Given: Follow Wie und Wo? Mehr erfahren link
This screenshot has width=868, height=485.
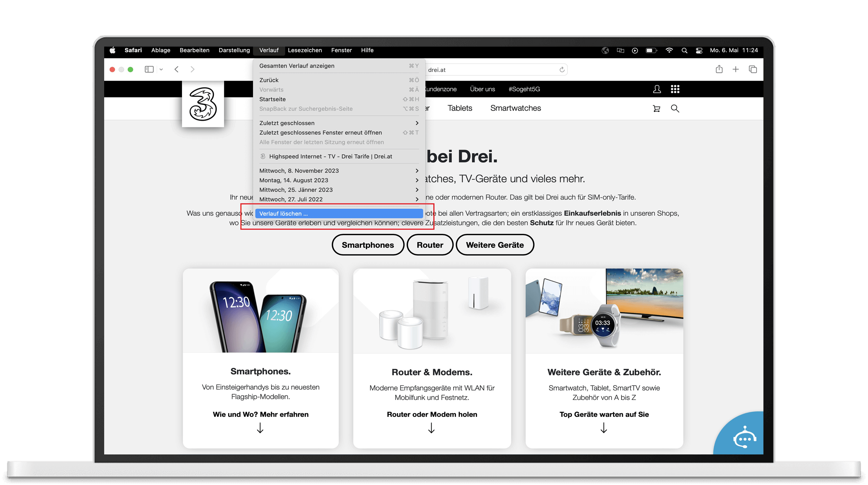Looking at the screenshot, I should pos(260,414).
